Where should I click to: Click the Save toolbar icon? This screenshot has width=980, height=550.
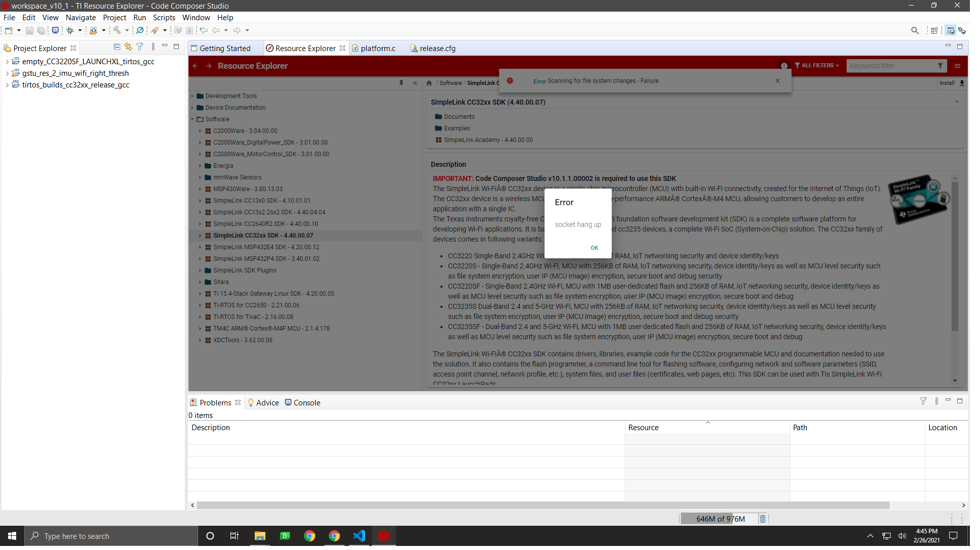(x=29, y=31)
